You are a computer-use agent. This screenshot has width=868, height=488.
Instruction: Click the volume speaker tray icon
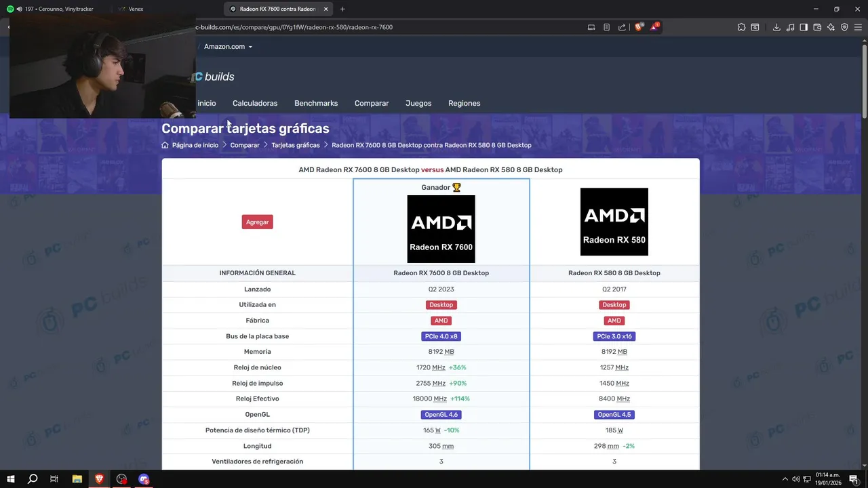pos(795,479)
